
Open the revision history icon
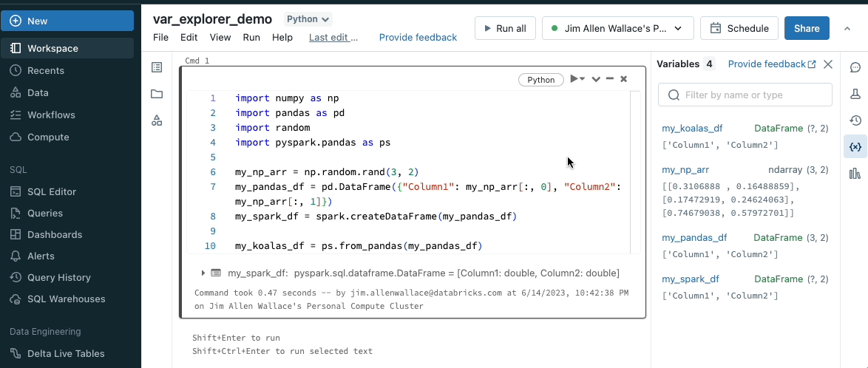click(855, 120)
